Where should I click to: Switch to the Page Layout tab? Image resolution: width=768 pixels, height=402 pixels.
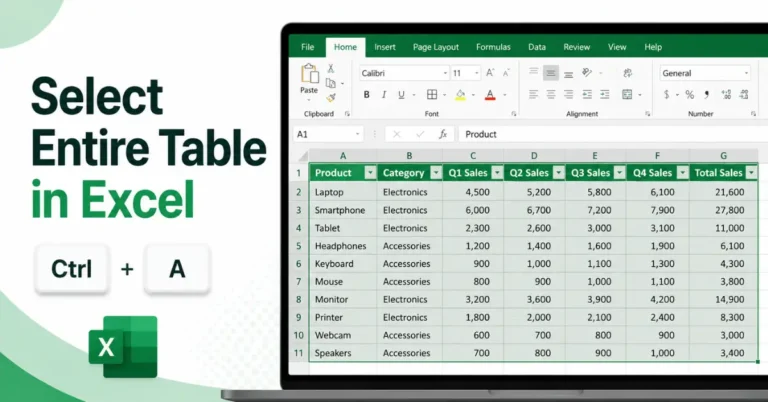pyautogui.click(x=436, y=47)
